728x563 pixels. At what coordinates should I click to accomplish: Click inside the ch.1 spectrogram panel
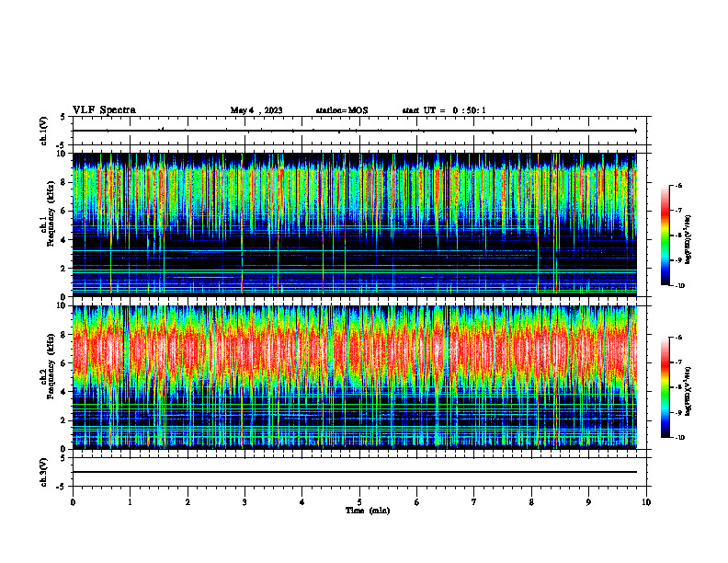click(x=355, y=224)
